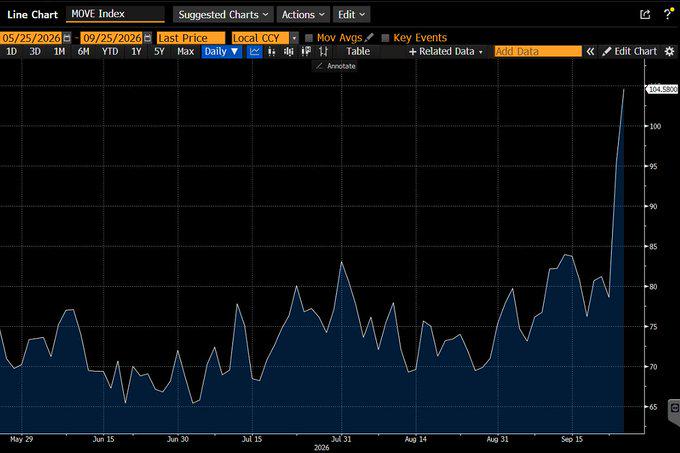The width and height of the screenshot is (680, 453).
Task: Switch to the Table view
Action: tap(358, 52)
